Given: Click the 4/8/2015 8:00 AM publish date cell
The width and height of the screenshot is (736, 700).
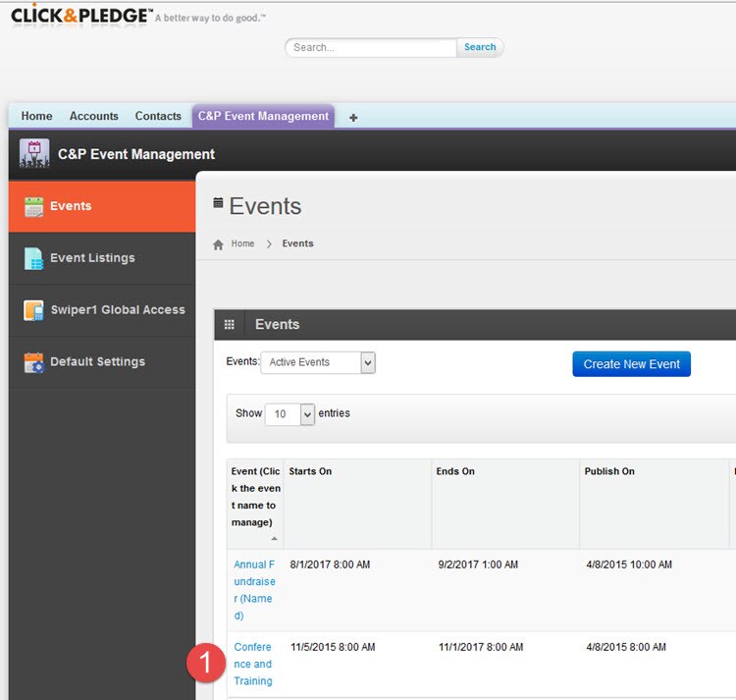Looking at the screenshot, I should point(626,647).
